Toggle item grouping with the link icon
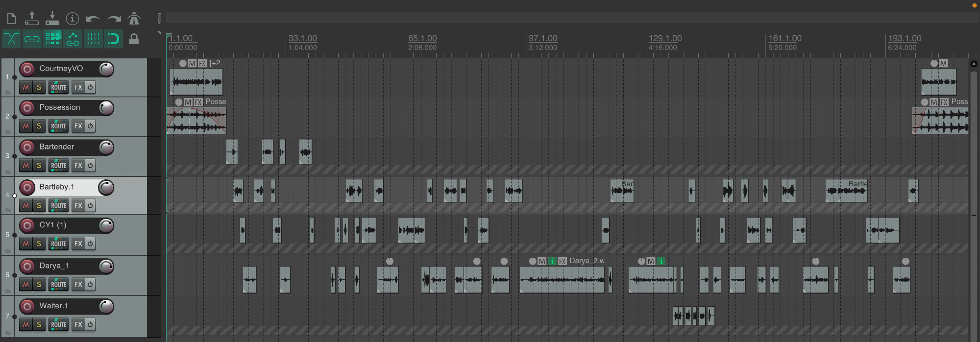Screen dimensions: 980x342 [x=32, y=39]
